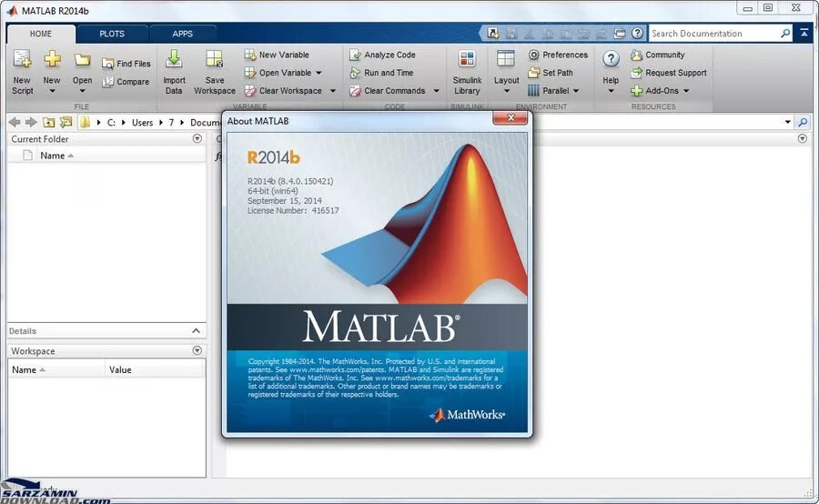Open the Parallel dropdown menu

[553, 91]
